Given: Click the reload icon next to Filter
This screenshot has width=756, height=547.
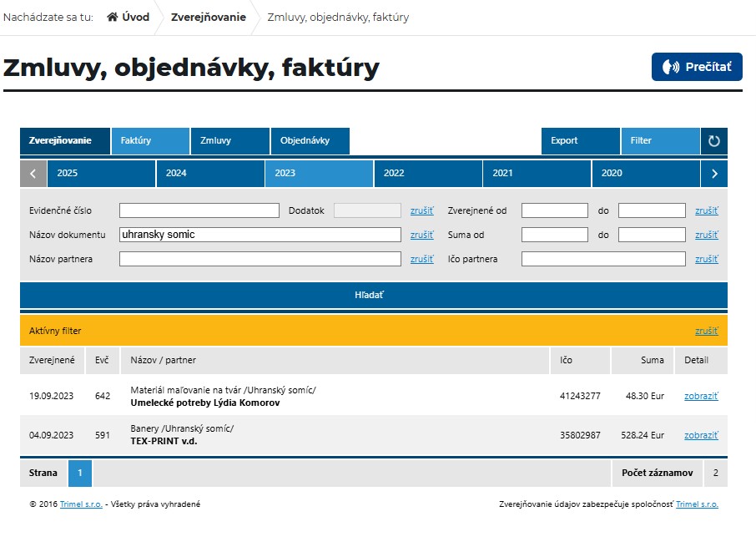Looking at the screenshot, I should pos(713,141).
